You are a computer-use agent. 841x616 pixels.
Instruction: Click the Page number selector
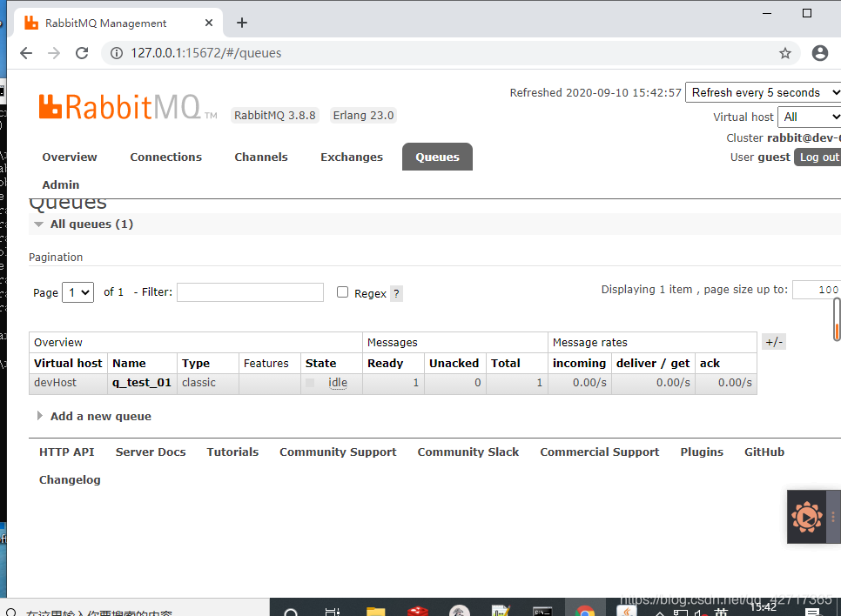(77, 292)
